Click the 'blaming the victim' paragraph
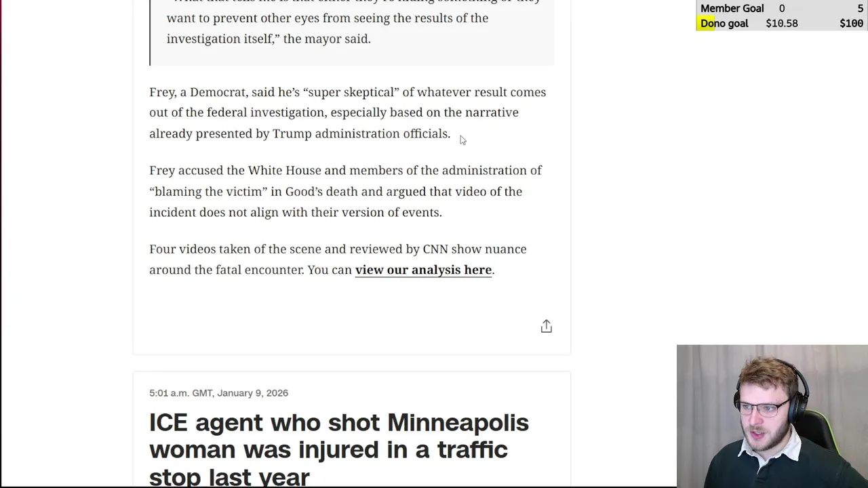 pyautogui.click(x=345, y=191)
